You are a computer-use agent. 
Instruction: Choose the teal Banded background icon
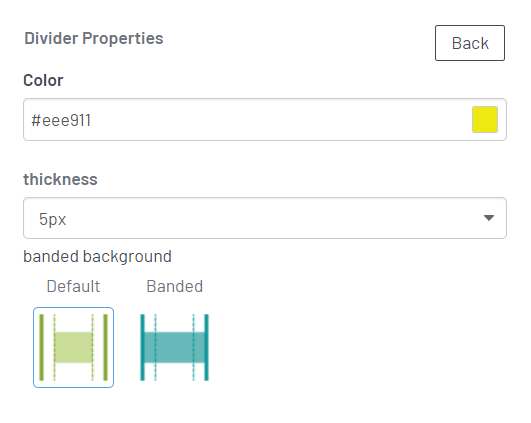[x=174, y=347]
